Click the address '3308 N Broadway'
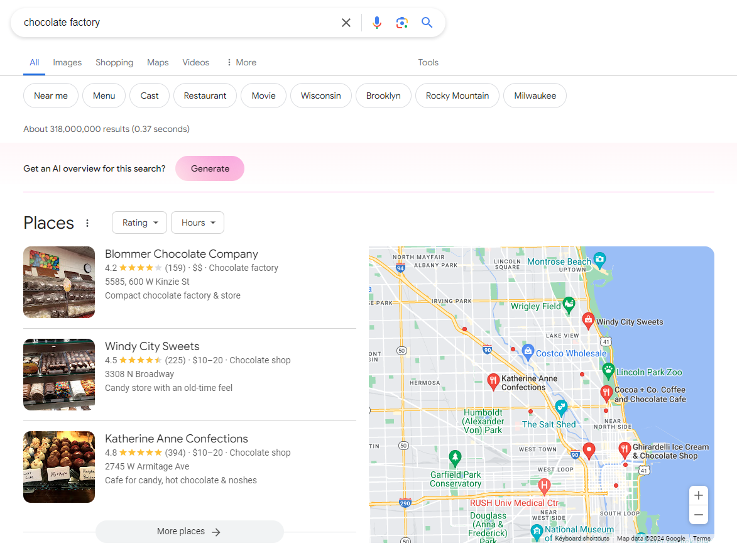 (x=139, y=374)
